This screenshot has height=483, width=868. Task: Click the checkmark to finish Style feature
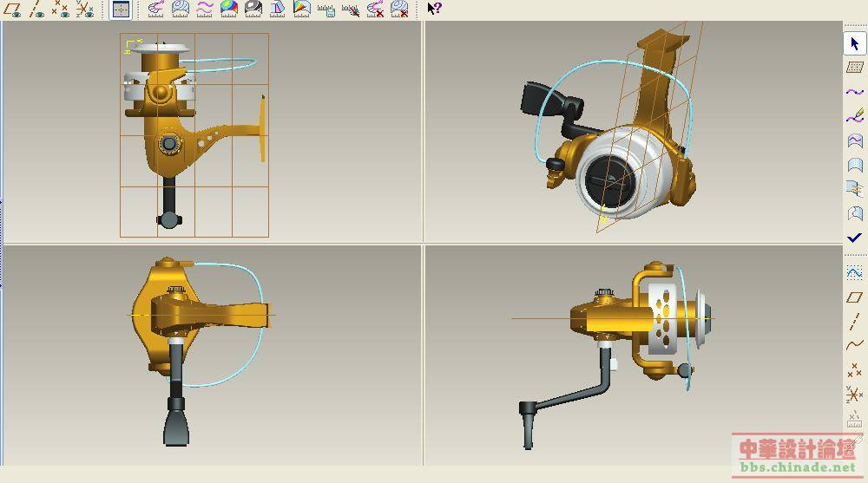855,238
